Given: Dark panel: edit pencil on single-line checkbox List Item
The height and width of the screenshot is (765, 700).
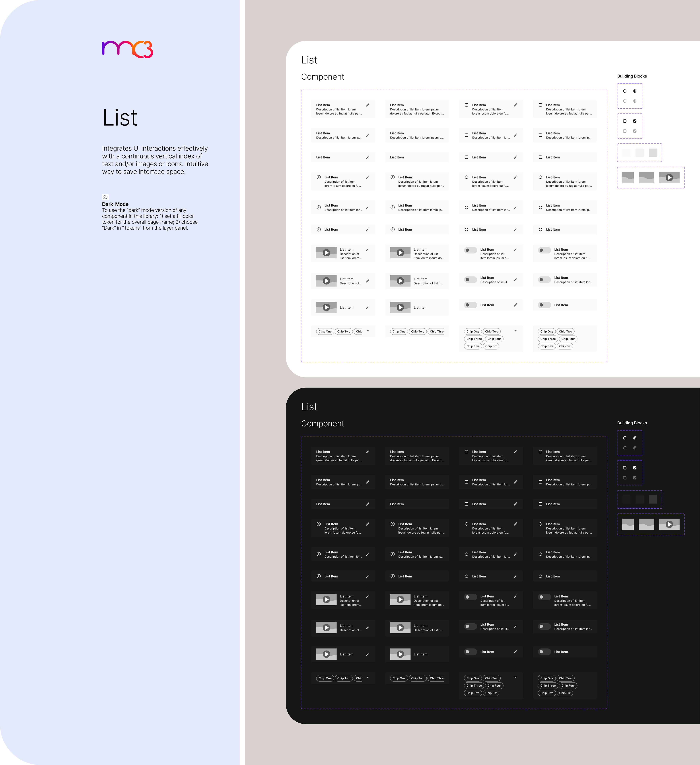Looking at the screenshot, I should 516,504.
